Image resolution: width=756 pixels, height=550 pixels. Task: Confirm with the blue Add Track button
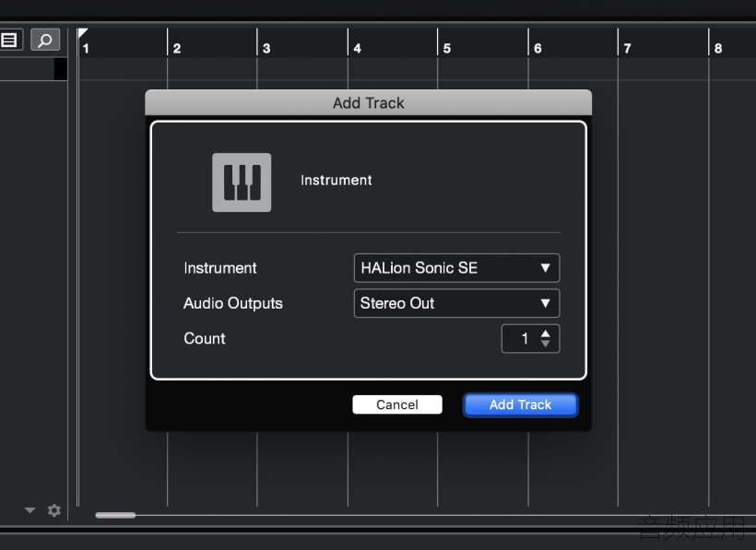pyautogui.click(x=520, y=404)
